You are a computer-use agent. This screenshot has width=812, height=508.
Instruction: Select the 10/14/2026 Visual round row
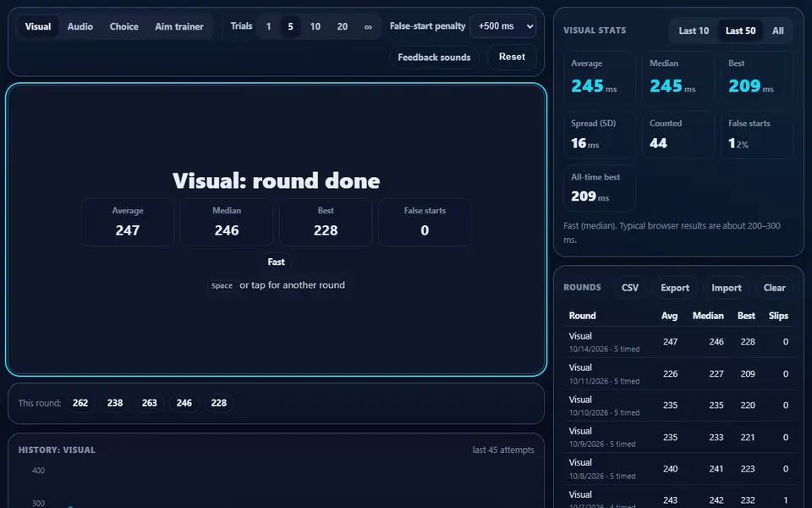(x=679, y=342)
